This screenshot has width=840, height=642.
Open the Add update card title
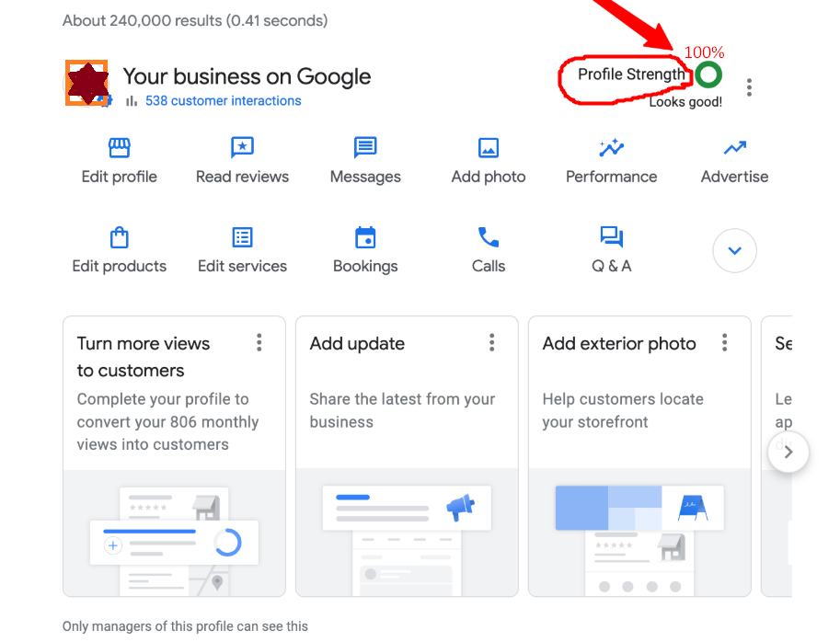pyautogui.click(x=357, y=343)
